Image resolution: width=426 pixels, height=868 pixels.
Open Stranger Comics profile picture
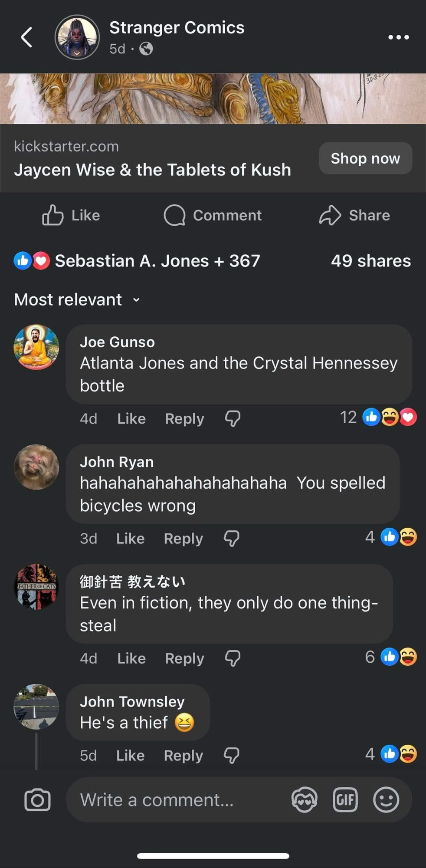(x=77, y=37)
